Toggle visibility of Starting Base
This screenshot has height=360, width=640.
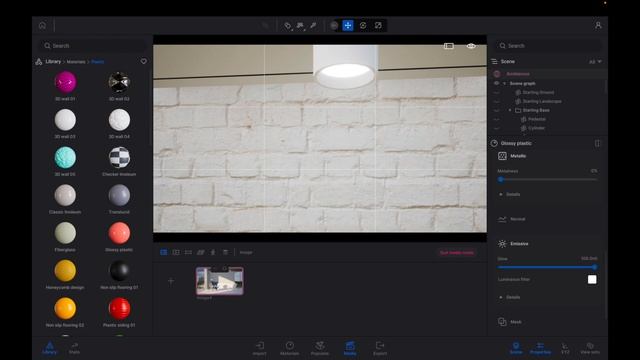coord(496,110)
